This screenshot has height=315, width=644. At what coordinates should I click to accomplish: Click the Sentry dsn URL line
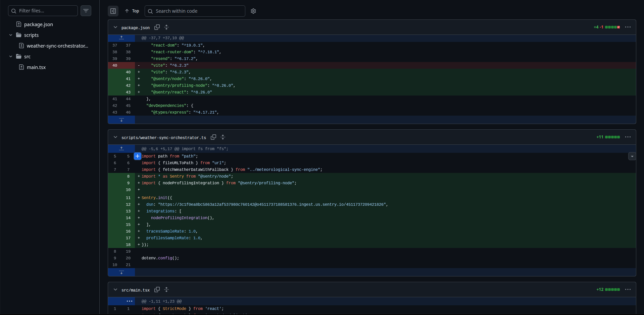372,204
